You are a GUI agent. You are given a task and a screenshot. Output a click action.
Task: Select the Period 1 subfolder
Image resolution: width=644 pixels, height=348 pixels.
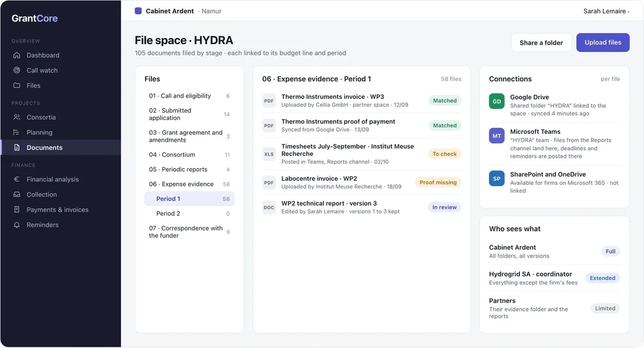(x=189, y=199)
